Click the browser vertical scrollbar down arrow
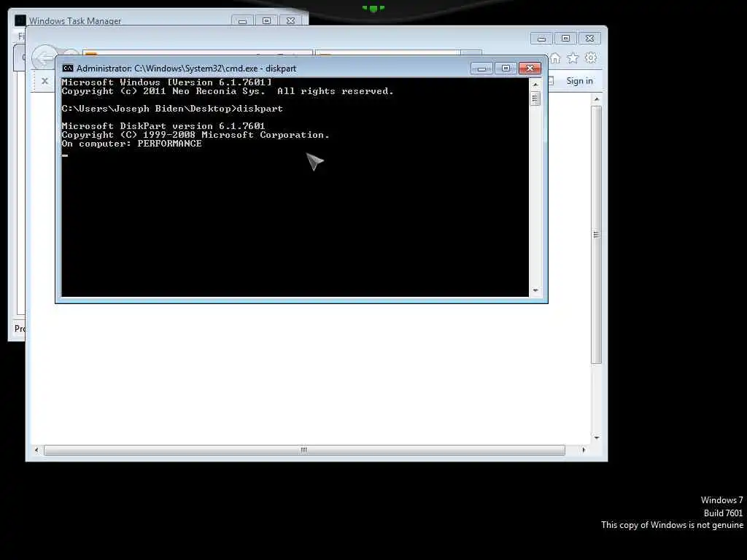The width and height of the screenshot is (747, 560). tap(597, 437)
